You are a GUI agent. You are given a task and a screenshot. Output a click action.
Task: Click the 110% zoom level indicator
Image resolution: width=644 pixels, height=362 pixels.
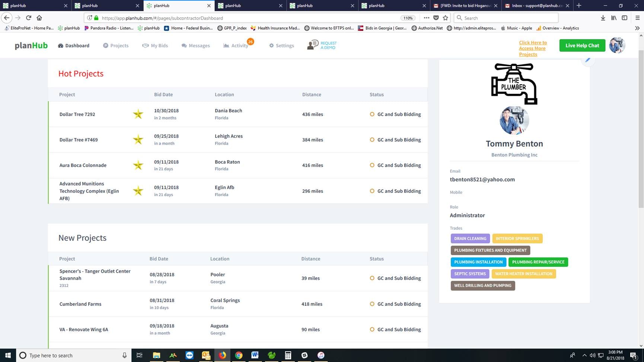tap(408, 18)
